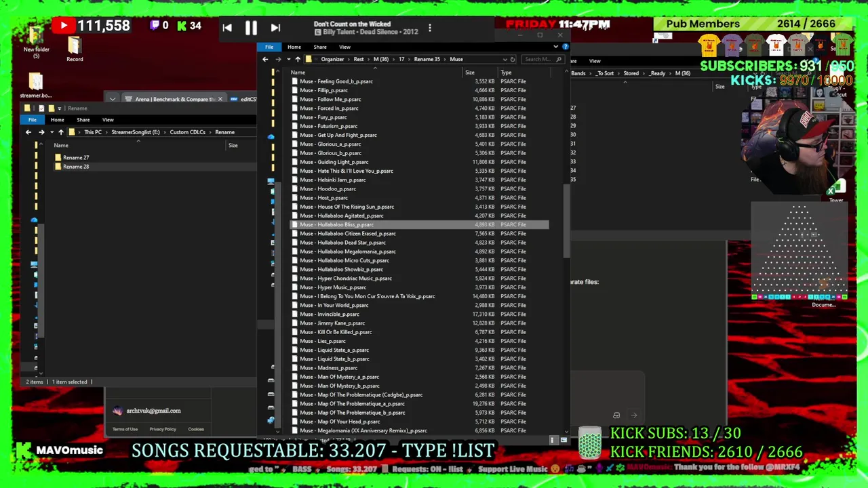Go back in Rename explorer window

[28, 132]
